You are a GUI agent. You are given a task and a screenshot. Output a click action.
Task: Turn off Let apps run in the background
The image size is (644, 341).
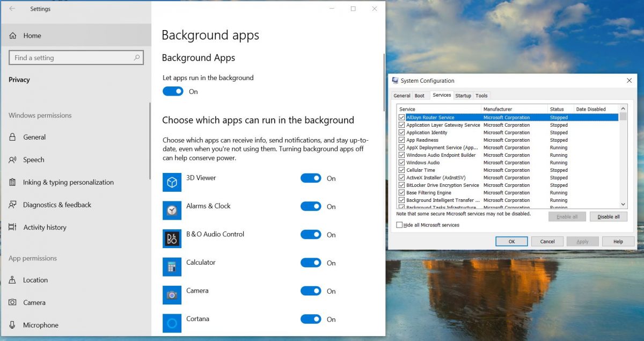coord(173,91)
